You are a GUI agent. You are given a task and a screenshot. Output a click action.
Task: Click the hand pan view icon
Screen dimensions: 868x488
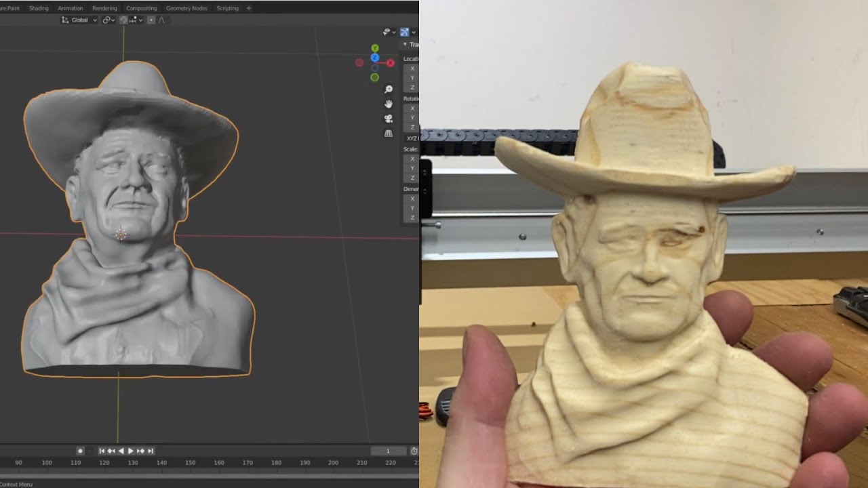click(x=389, y=104)
